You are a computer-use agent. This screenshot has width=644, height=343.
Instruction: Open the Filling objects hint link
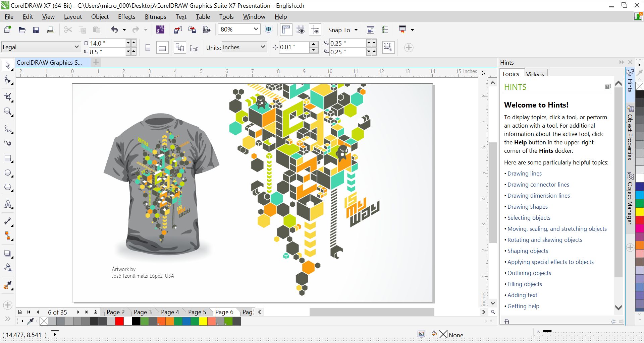tap(524, 284)
